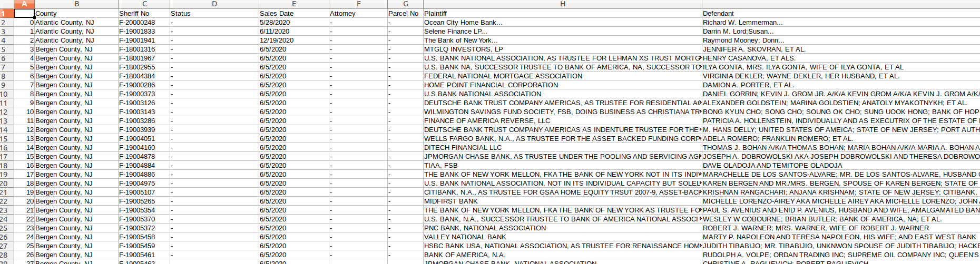
Task: Select column B header
Action: tap(76, 4)
